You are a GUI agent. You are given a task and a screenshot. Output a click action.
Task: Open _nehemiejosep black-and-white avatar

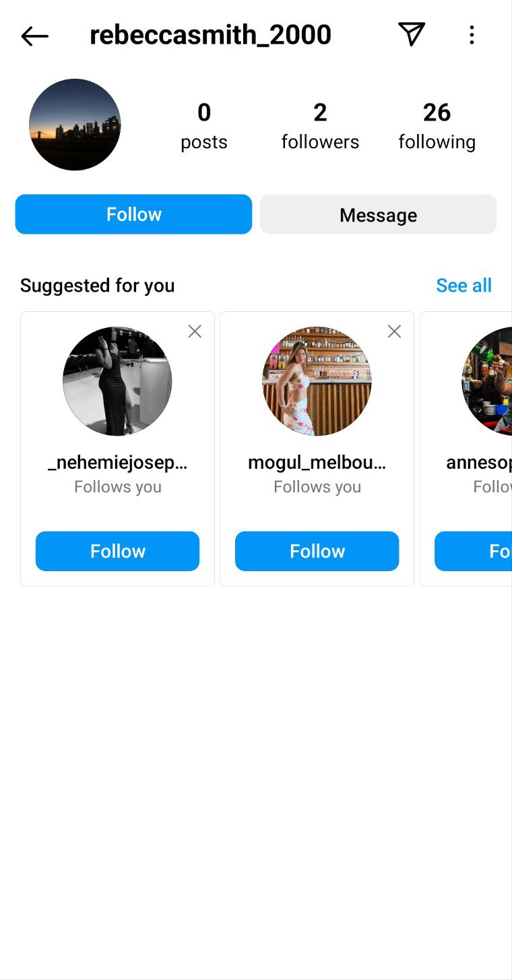[x=117, y=381]
